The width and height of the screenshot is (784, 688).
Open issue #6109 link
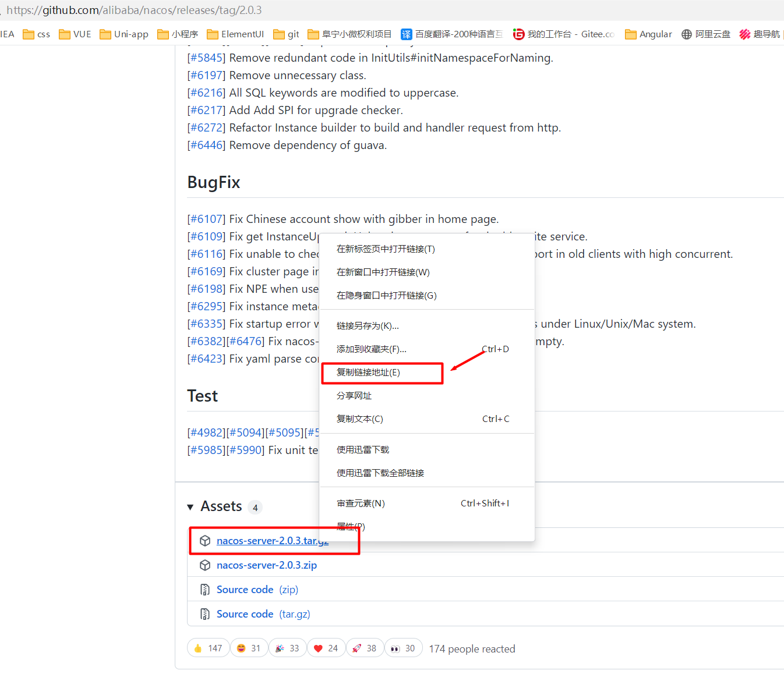tap(206, 236)
